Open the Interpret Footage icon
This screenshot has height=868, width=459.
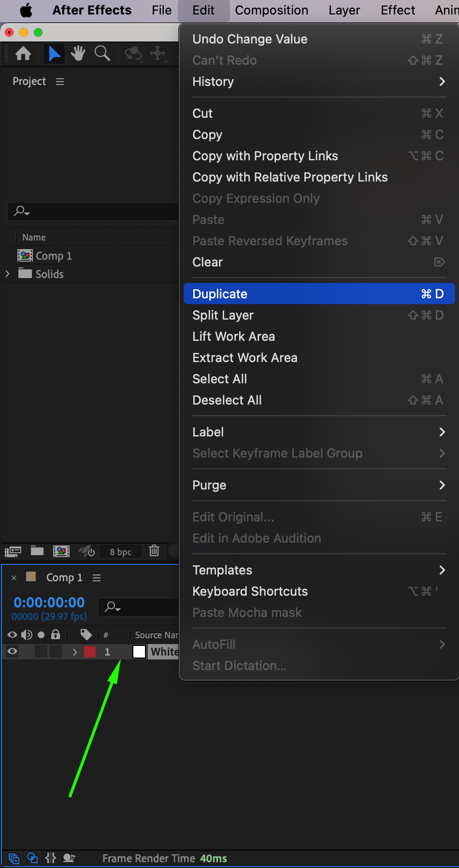pos(13,551)
